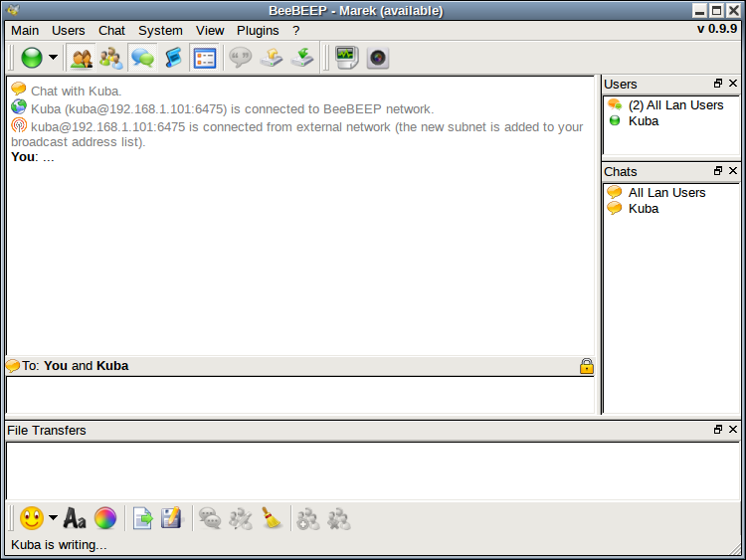Screen dimensions: 746x560
Task: Click the gray quote speech bubble icon
Action: coord(241,58)
